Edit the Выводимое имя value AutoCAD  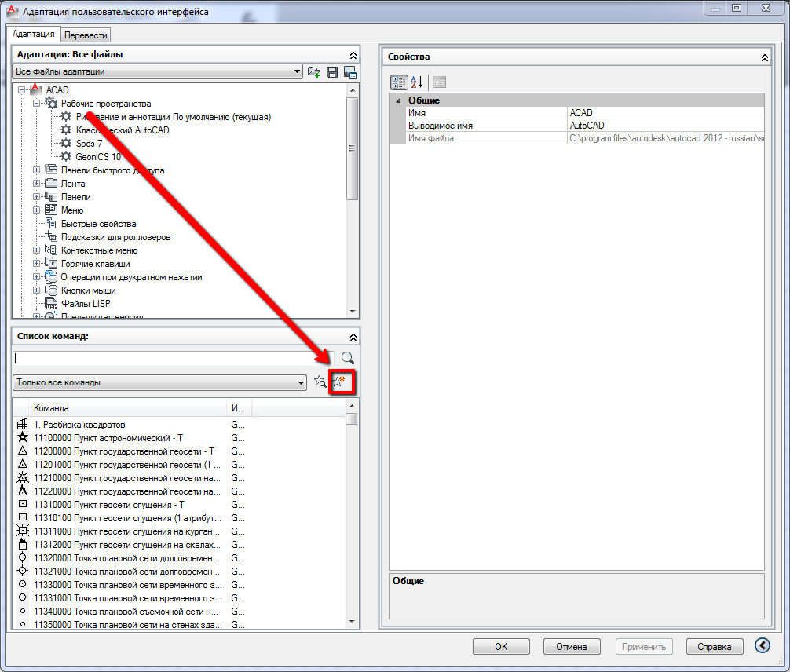666,126
